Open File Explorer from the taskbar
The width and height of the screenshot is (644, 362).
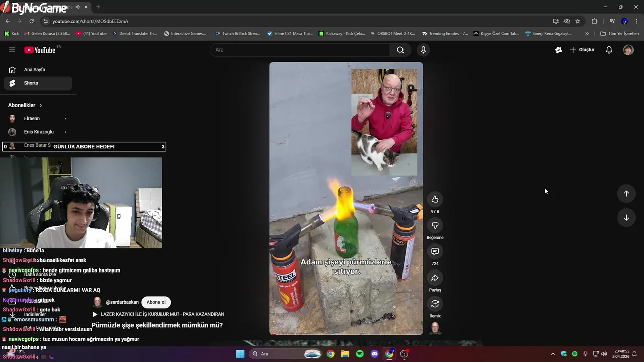pyautogui.click(x=345, y=354)
